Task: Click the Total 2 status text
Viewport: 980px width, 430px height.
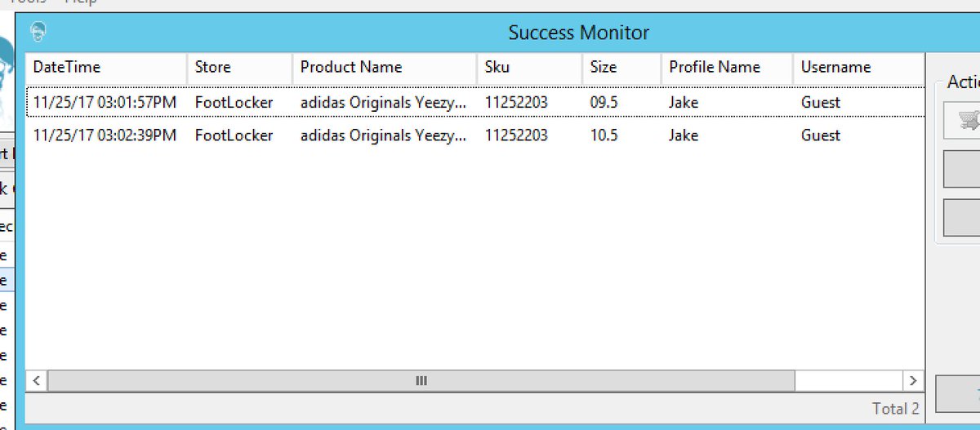Action: coord(895,409)
